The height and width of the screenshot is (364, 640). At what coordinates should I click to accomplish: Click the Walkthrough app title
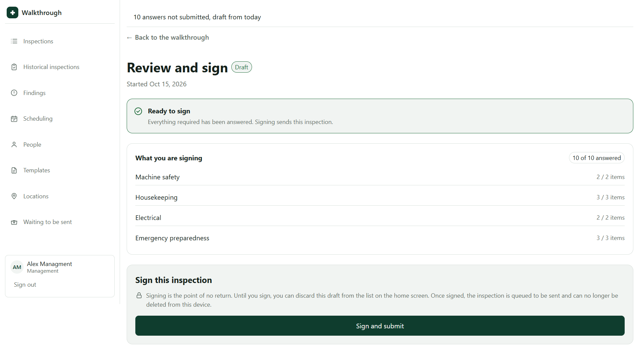click(x=42, y=13)
